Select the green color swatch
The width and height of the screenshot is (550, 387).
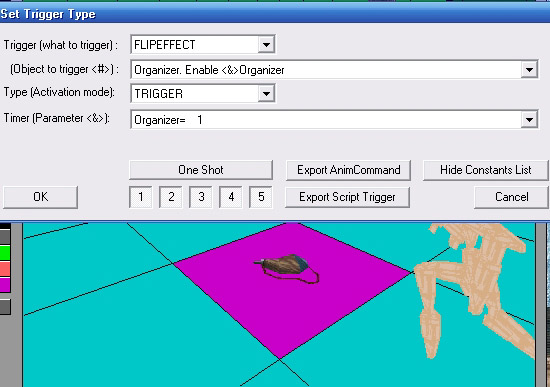(x=5, y=253)
